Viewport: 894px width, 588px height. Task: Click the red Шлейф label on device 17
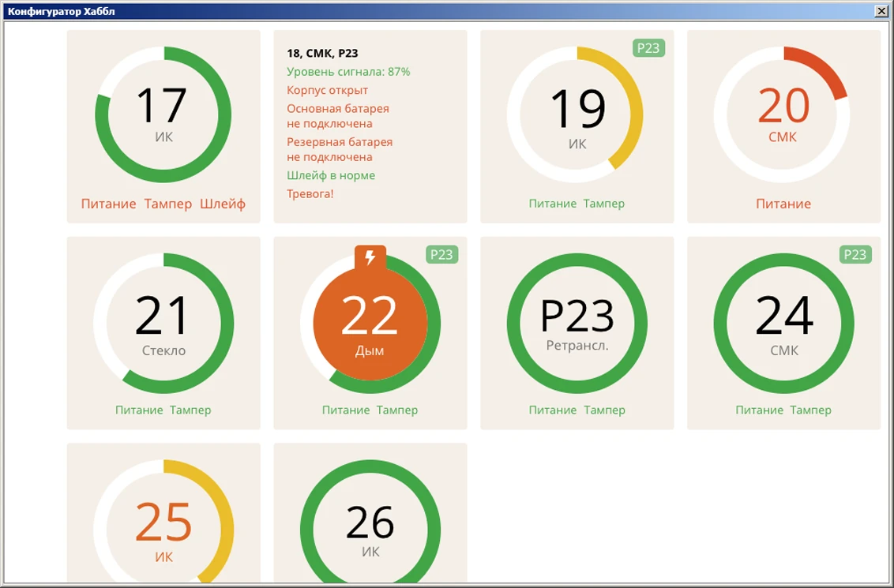coord(223,204)
